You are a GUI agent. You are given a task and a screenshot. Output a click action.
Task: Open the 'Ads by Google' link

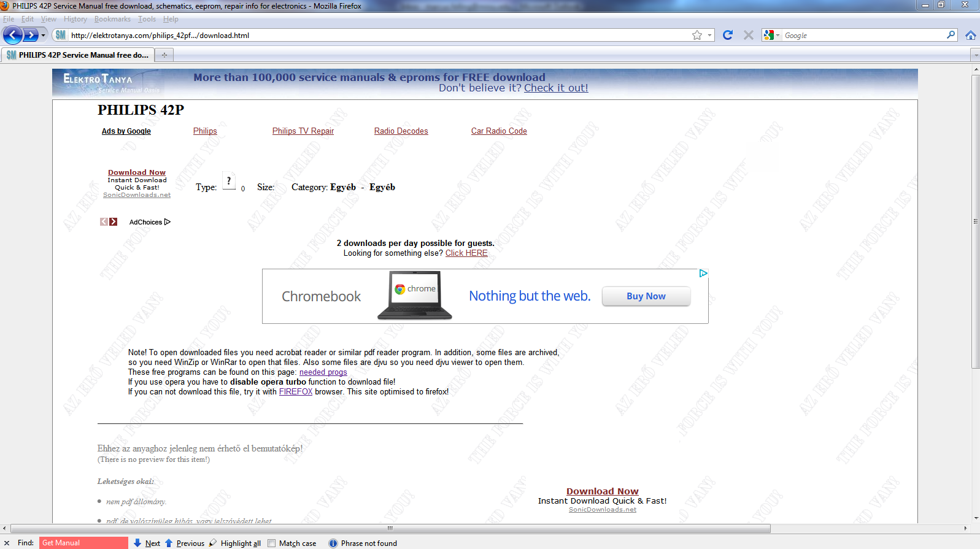click(126, 131)
